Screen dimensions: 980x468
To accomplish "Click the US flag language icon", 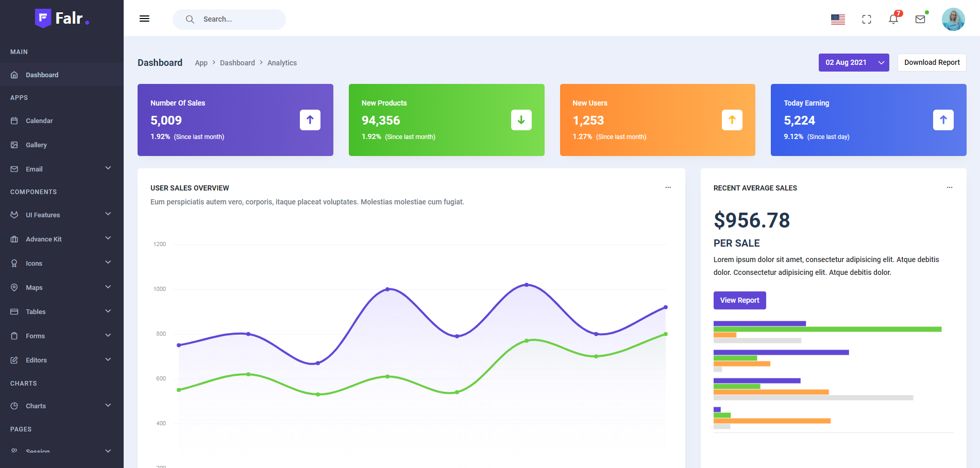I will click(838, 19).
